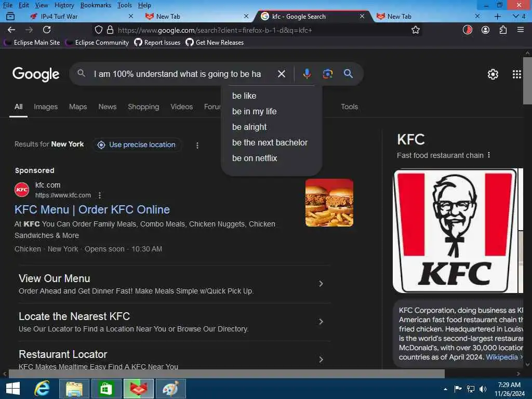Click the horizontal scrollbar at page bottom

tap(227, 374)
